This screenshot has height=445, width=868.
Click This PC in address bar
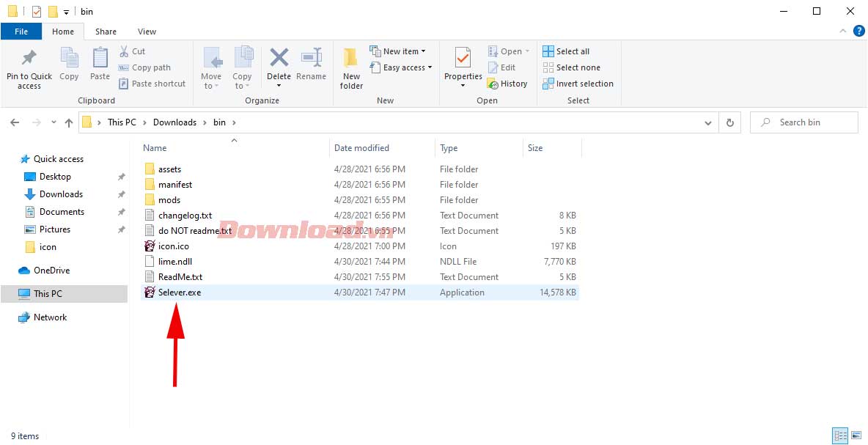pos(122,122)
